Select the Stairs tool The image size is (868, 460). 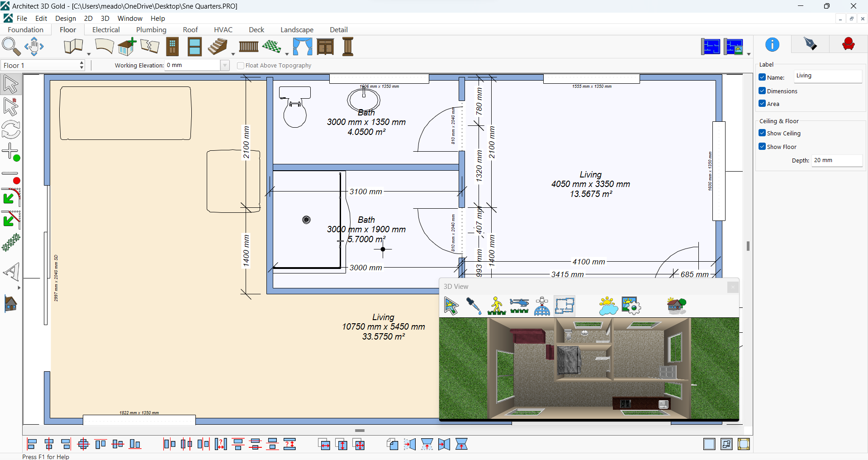218,47
